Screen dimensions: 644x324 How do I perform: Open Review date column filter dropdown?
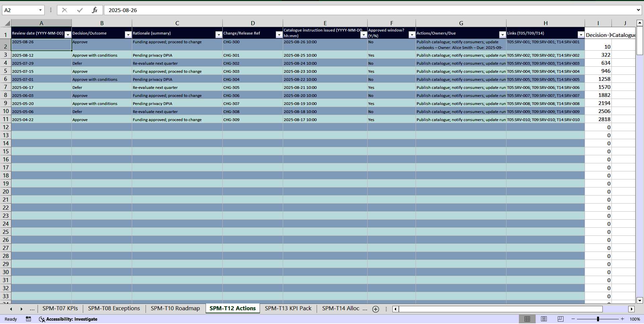pyautogui.click(x=68, y=35)
